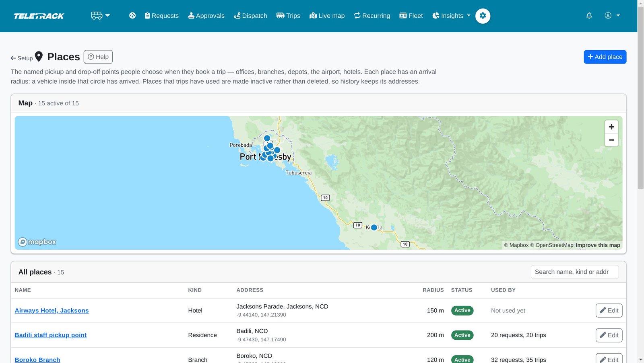Image resolution: width=644 pixels, height=363 pixels.
Task: Edit the Badili staff pickup point row
Action: coord(609,335)
